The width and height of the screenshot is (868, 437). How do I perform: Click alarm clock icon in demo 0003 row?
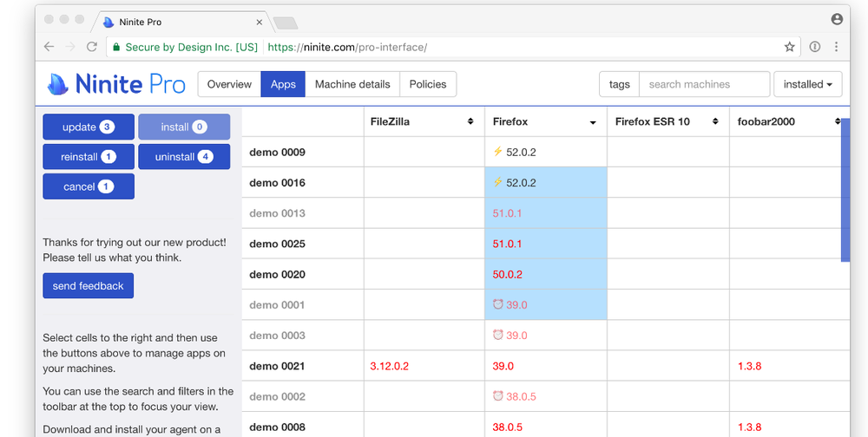[x=497, y=335]
